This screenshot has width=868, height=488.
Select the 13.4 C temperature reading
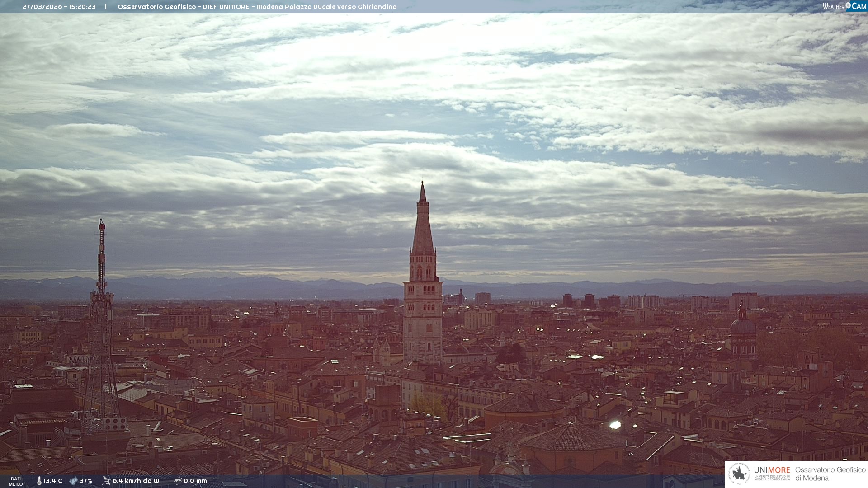pyautogui.click(x=53, y=481)
